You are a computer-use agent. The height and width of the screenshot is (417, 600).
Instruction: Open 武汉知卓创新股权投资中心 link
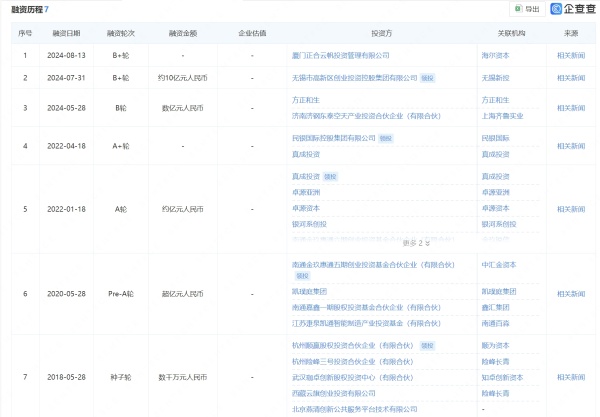point(352,378)
